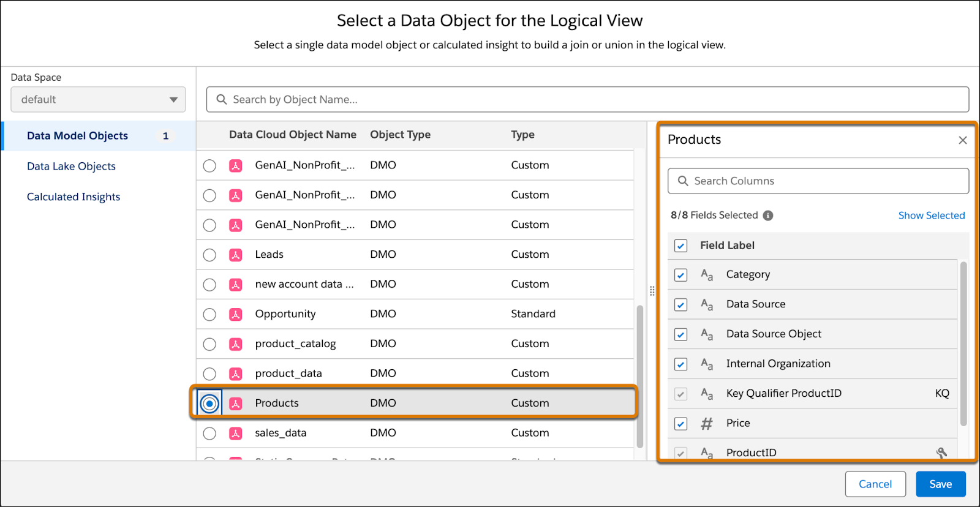Click the fields list vertical scrollbar

(x=963, y=343)
